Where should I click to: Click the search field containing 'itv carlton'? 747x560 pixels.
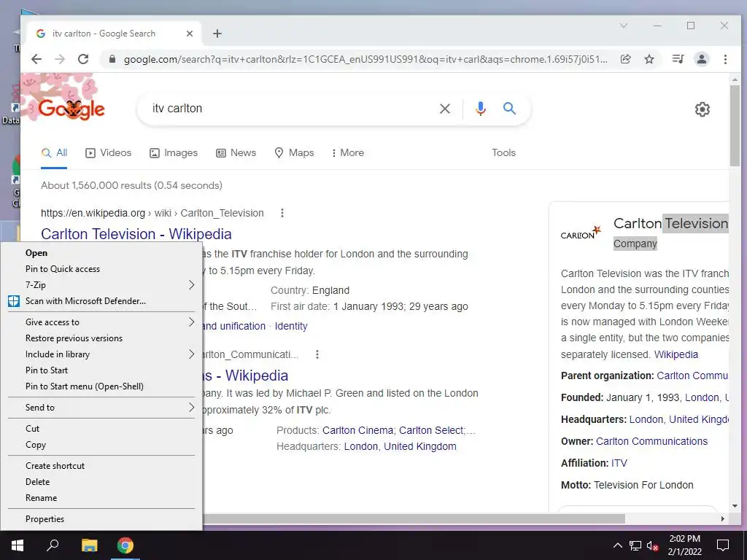pos(290,109)
